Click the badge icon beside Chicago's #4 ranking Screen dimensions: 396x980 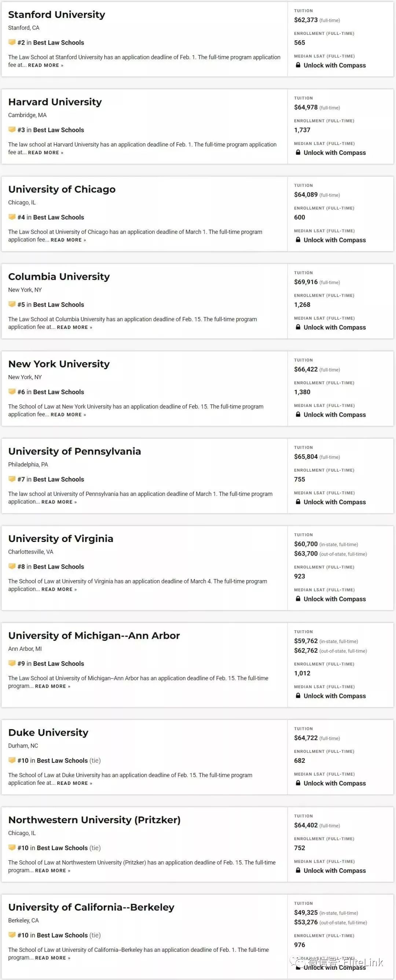tap(12, 217)
